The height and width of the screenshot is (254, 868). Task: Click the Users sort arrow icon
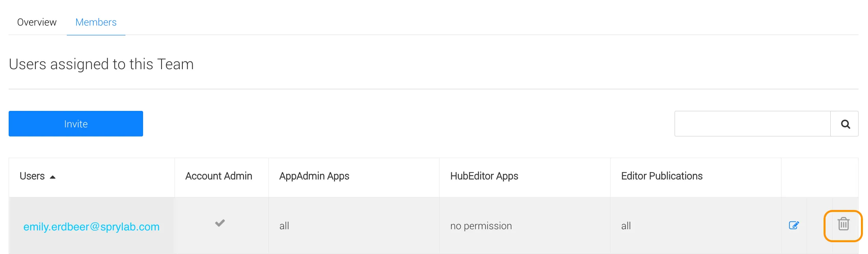point(53,177)
